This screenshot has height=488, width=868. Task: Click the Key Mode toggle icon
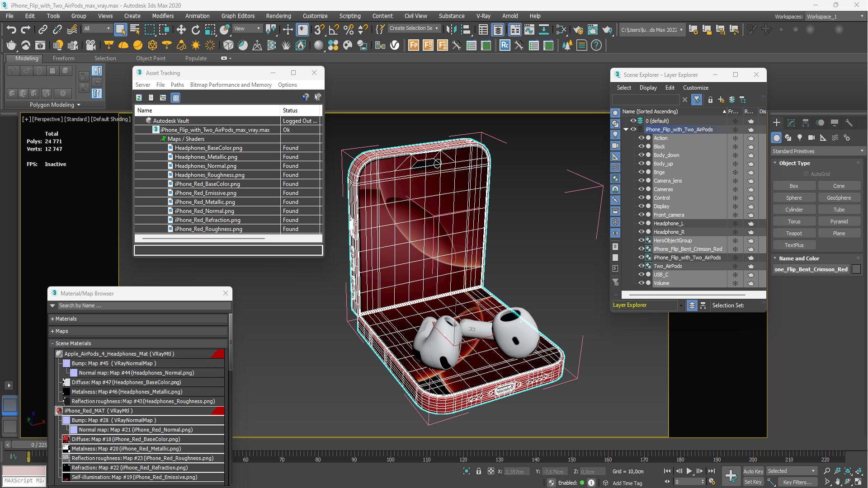[x=667, y=482]
